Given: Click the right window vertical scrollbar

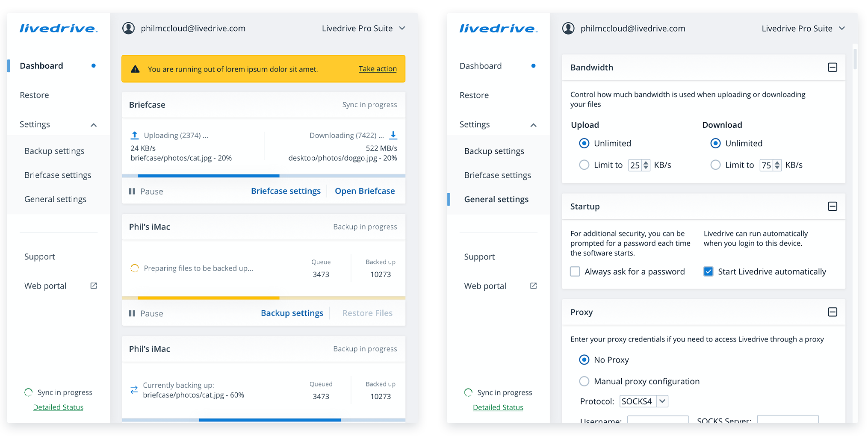Looking at the screenshot, I should point(855,59).
